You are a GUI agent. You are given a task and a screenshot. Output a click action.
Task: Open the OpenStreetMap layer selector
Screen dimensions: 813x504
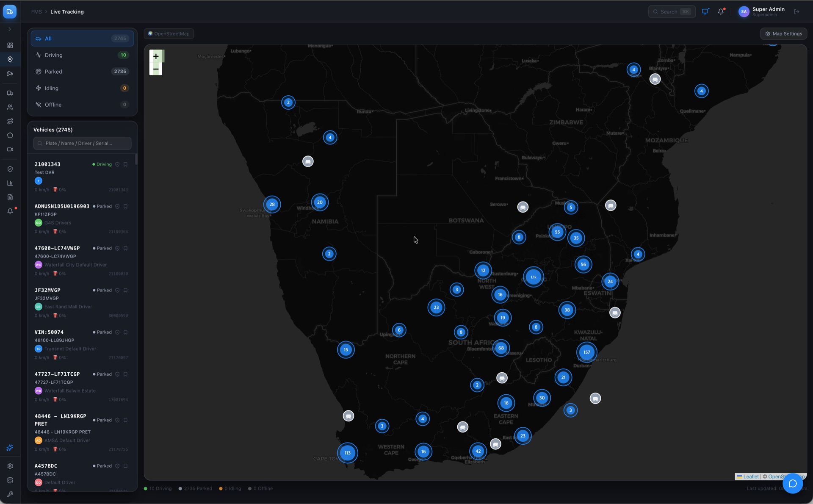pyautogui.click(x=169, y=33)
